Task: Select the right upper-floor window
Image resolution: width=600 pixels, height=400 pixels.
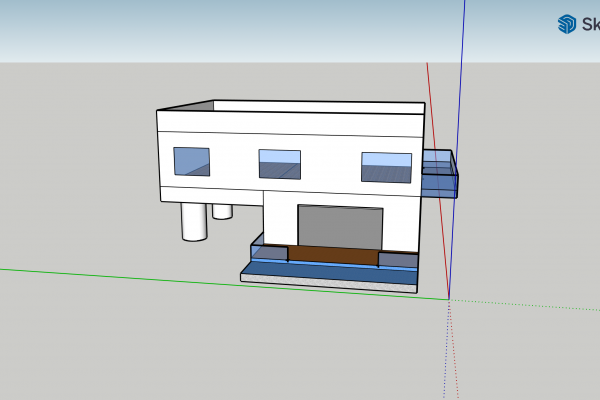Action: click(386, 167)
